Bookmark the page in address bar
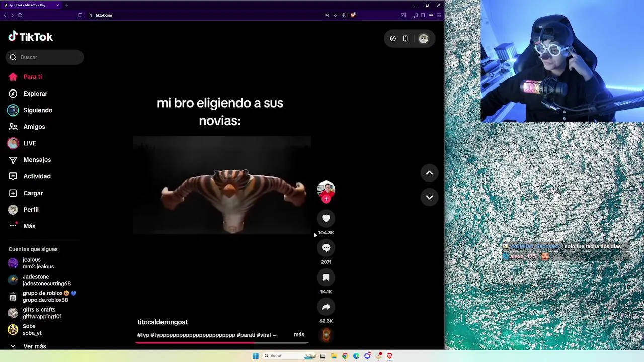 (80, 15)
